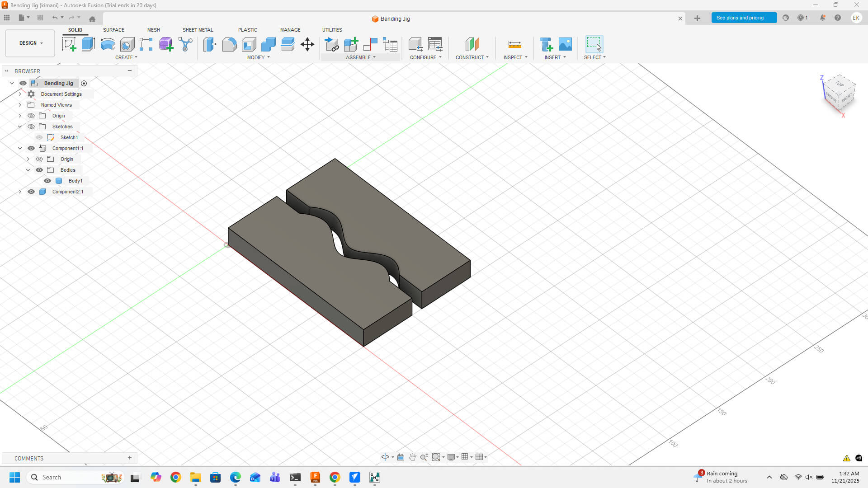Viewport: 868px width, 488px height.
Task: Open Microsoft Edge from the taskbar
Action: tap(235, 477)
